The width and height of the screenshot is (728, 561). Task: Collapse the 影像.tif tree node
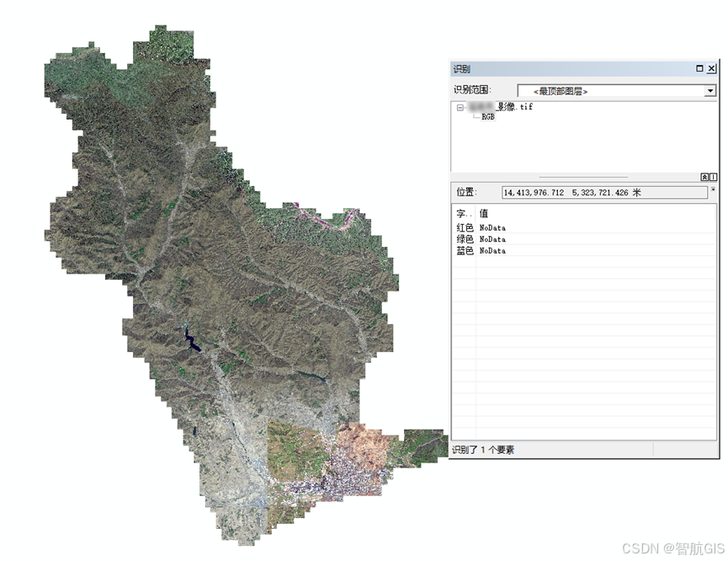pos(460,107)
